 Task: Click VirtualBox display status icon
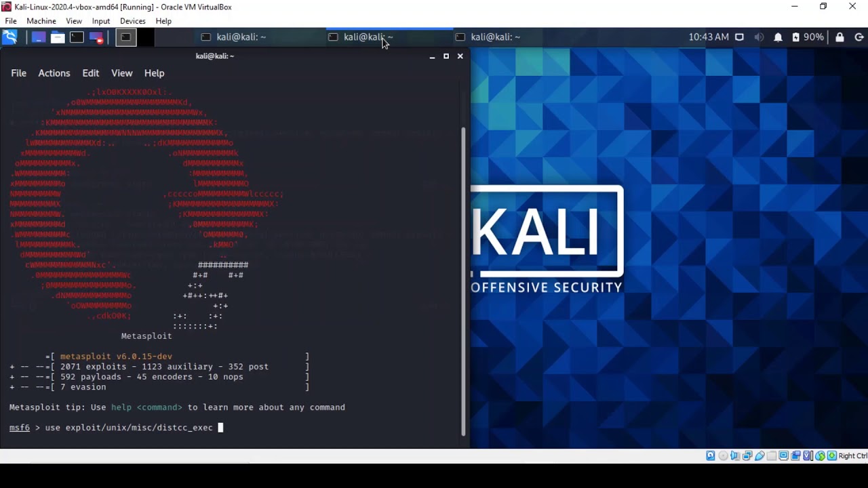pyautogui.click(x=783, y=455)
